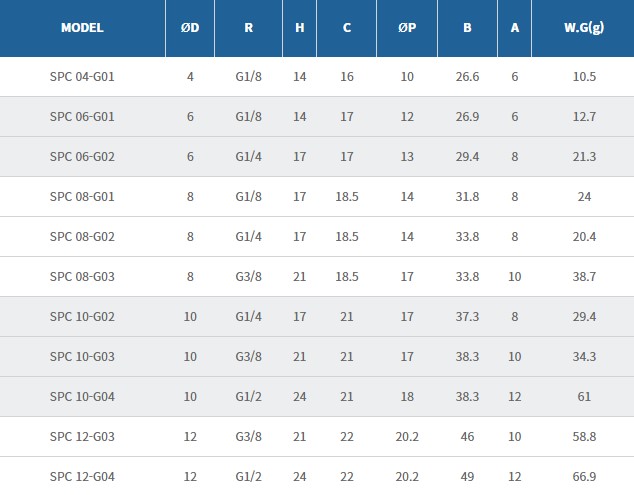
Task: Select the R column header
Action: tap(248, 28)
